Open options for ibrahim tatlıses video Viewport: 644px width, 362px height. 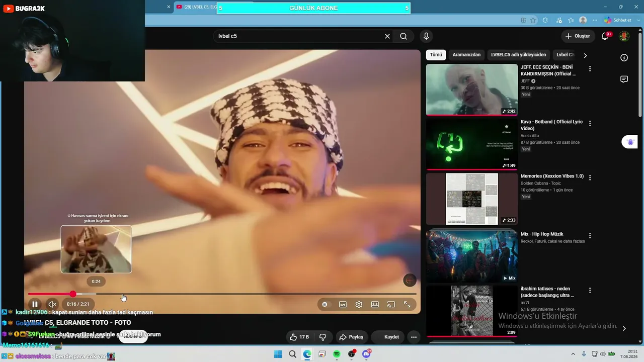590,290
